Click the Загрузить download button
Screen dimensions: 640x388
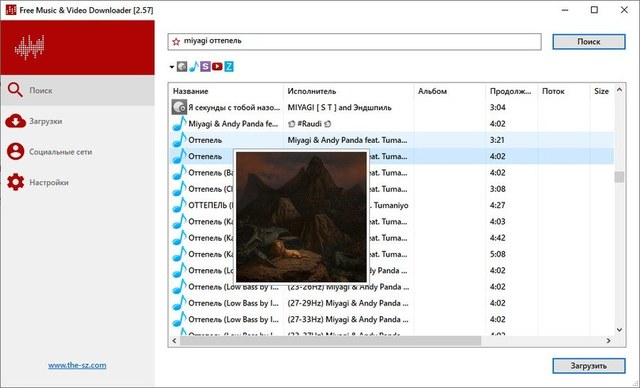click(x=589, y=366)
